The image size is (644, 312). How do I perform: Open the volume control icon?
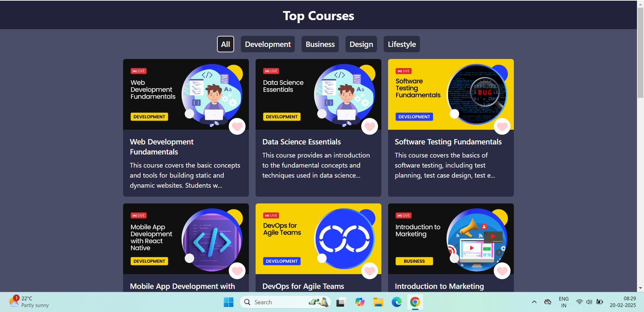point(589,302)
